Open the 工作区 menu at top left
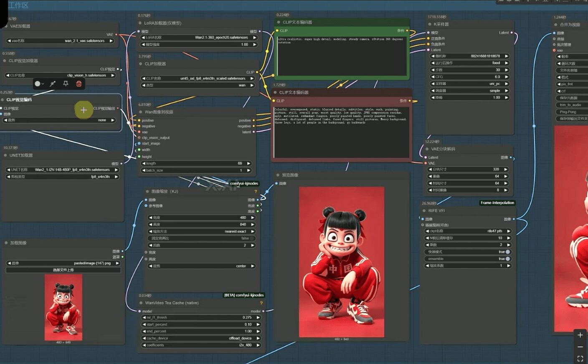The image size is (588, 364). tap(18, 5)
